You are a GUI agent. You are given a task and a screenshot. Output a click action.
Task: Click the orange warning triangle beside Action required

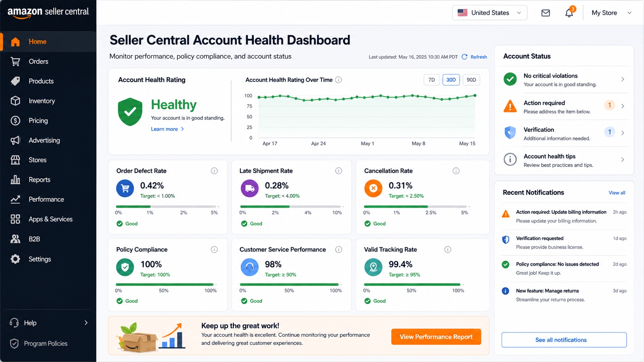(510, 106)
